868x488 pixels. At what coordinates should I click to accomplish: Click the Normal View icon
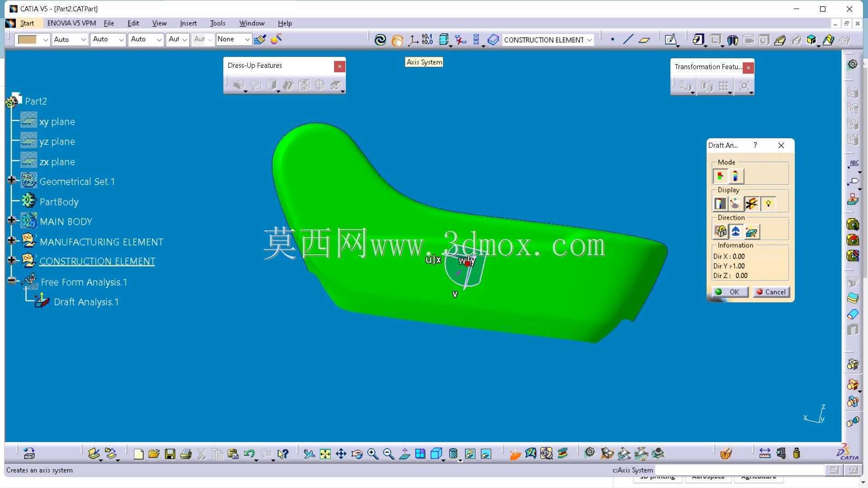tap(404, 454)
